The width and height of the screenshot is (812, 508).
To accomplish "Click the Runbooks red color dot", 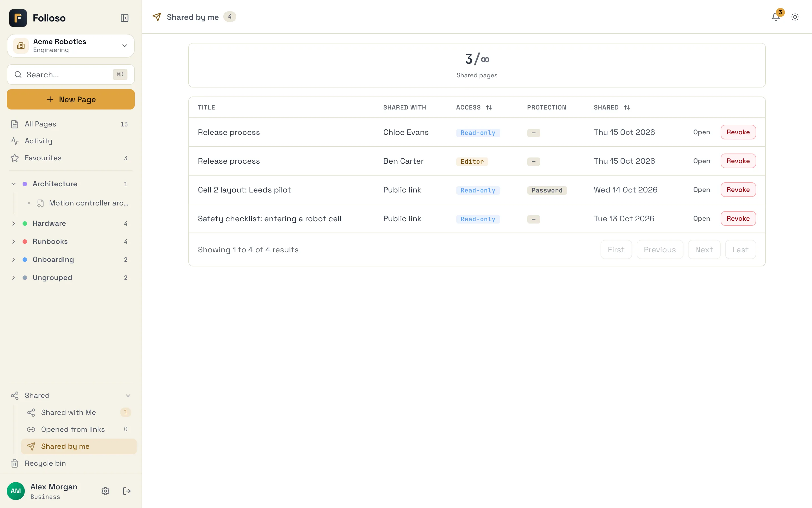I will tap(25, 242).
